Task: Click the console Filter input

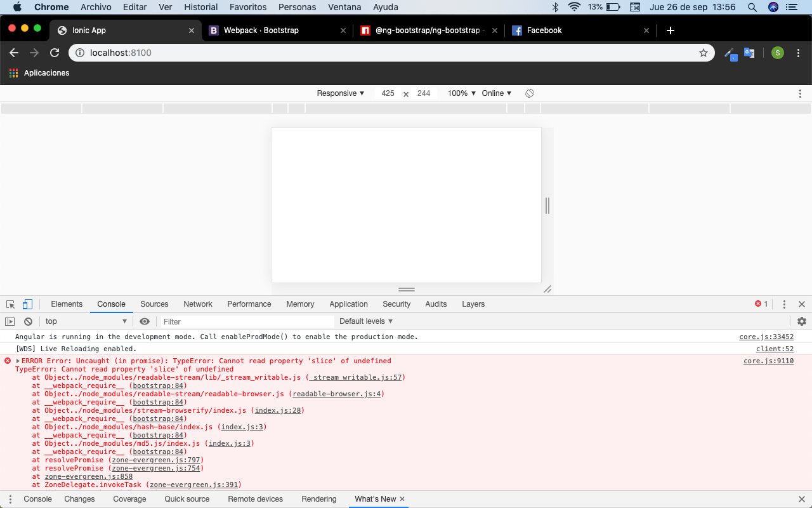Action: coord(247,321)
